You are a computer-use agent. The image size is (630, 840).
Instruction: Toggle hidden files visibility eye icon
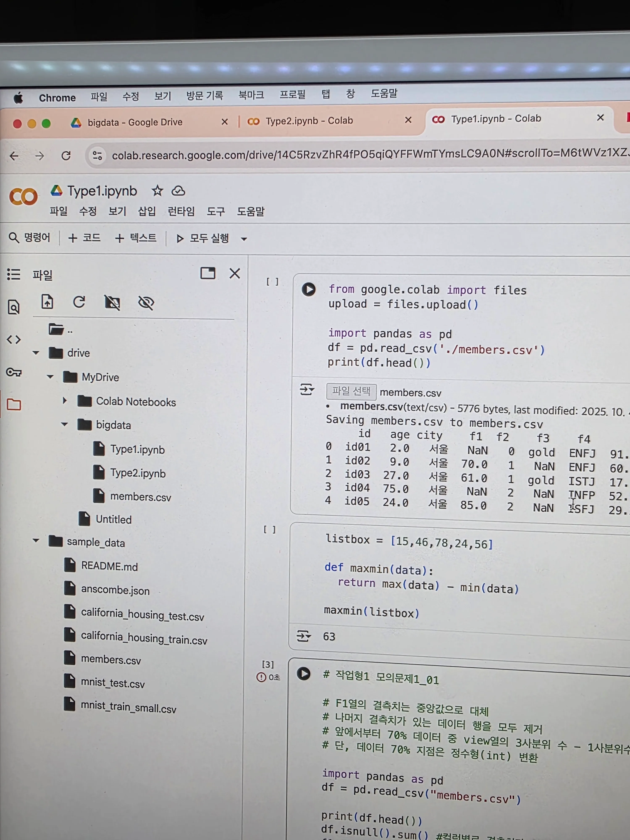point(146,303)
